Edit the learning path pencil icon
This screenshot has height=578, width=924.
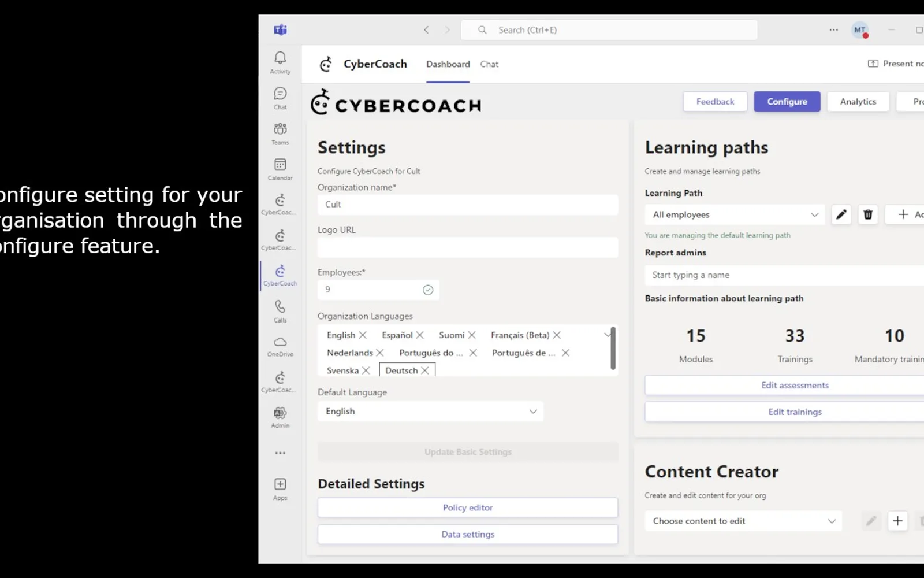coord(841,214)
